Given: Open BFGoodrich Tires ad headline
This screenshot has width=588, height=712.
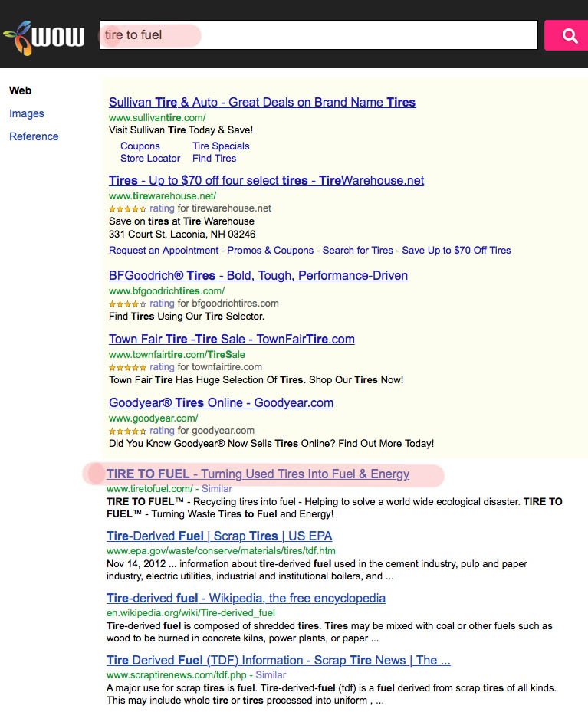Looking at the screenshot, I should click(258, 275).
